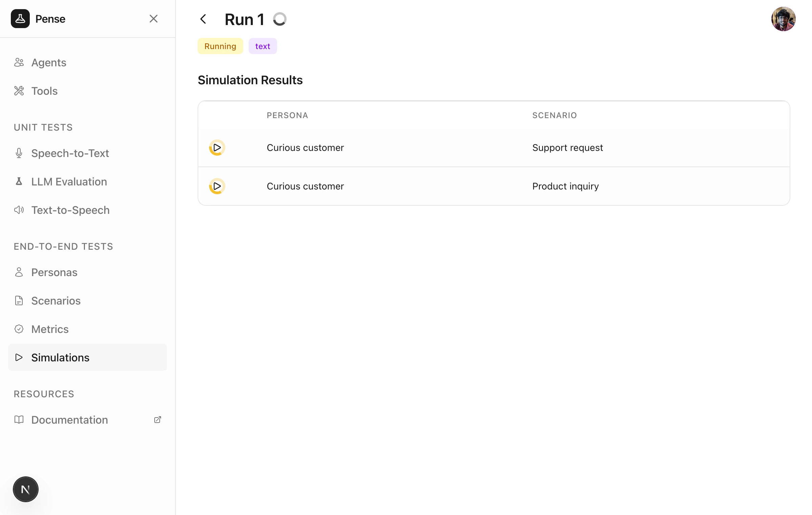Go back using the left chevron arrow
This screenshot has width=812, height=515.
click(203, 19)
